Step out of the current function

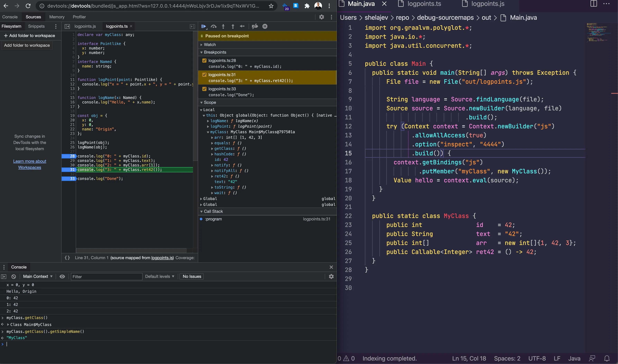233,26
